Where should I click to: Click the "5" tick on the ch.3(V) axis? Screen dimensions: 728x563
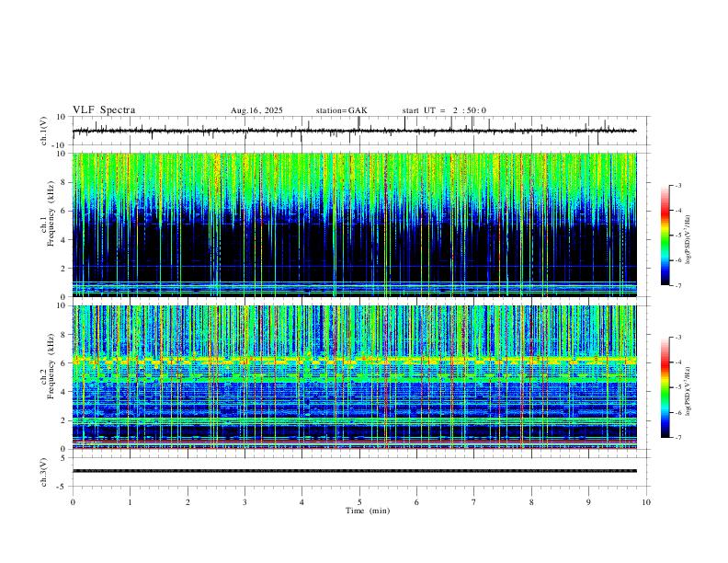point(63,458)
